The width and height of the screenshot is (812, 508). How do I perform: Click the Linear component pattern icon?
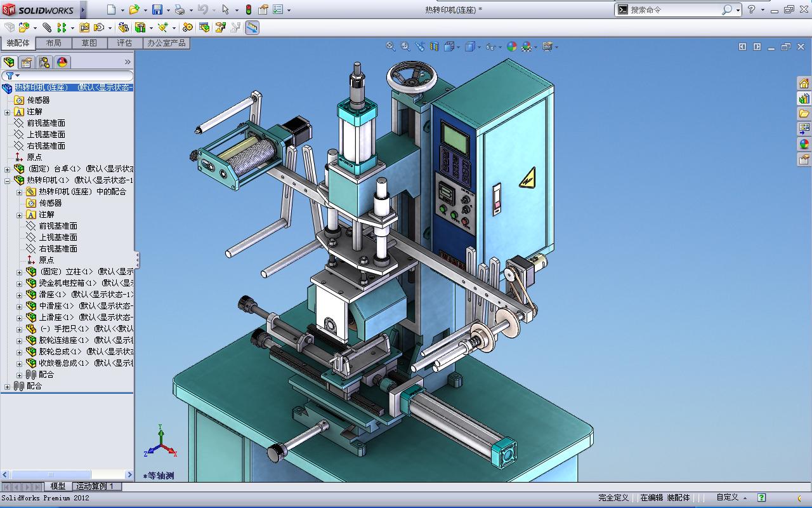tap(62, 27)
